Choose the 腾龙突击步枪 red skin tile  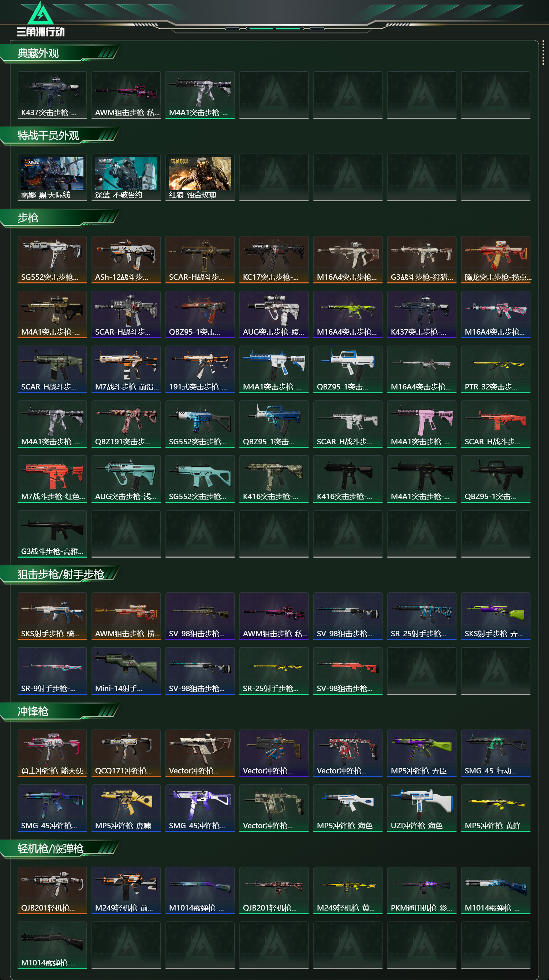496,260
